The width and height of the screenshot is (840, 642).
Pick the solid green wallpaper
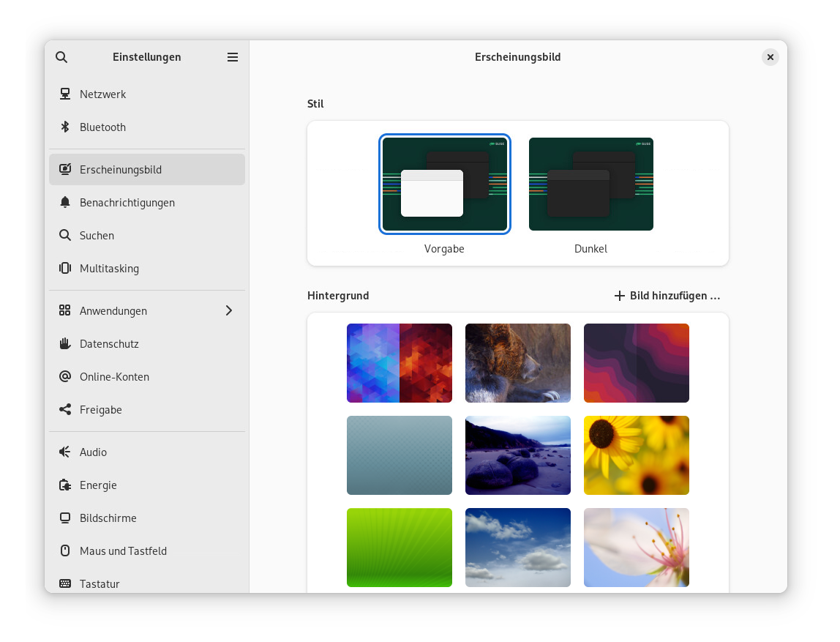(x=399, y=548)
